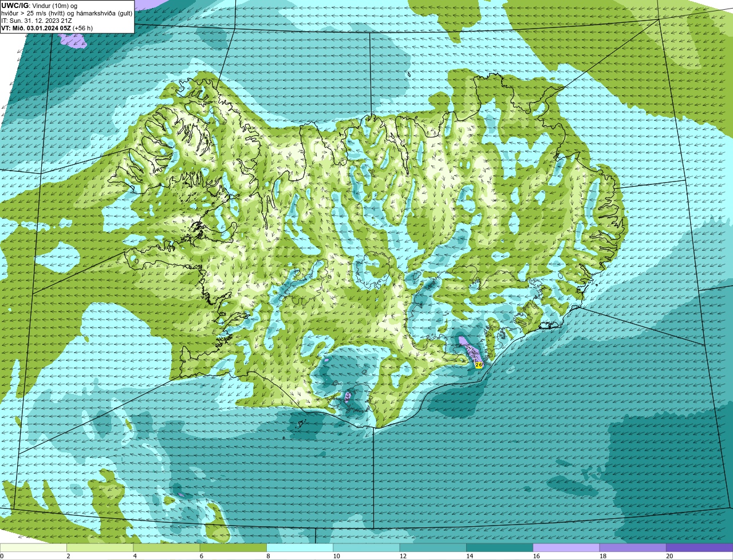The width and height of the screenshot is (733, 560).
Task: Click the scale label '14'
Action: 470,556
